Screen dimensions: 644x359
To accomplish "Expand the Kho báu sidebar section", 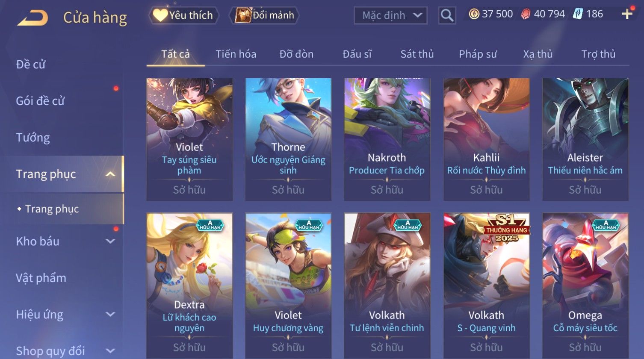I will (x=110, y=241).
